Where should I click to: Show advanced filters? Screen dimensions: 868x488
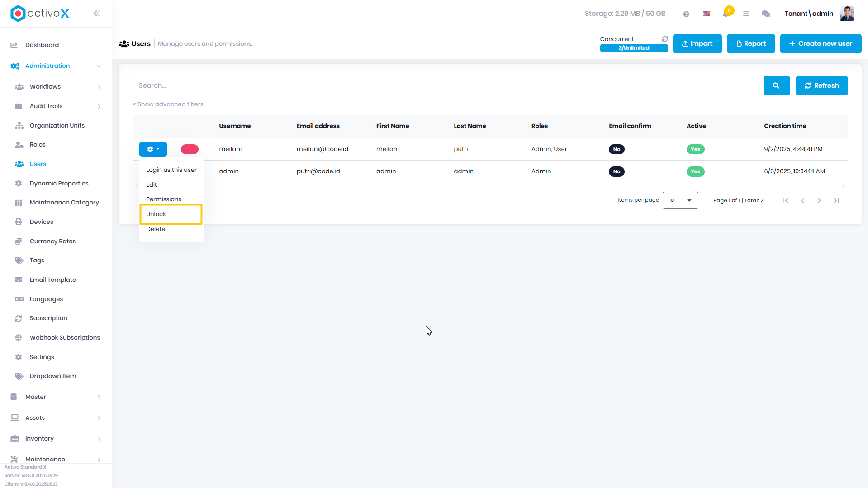pyautogui.click(x=168, y=104)
